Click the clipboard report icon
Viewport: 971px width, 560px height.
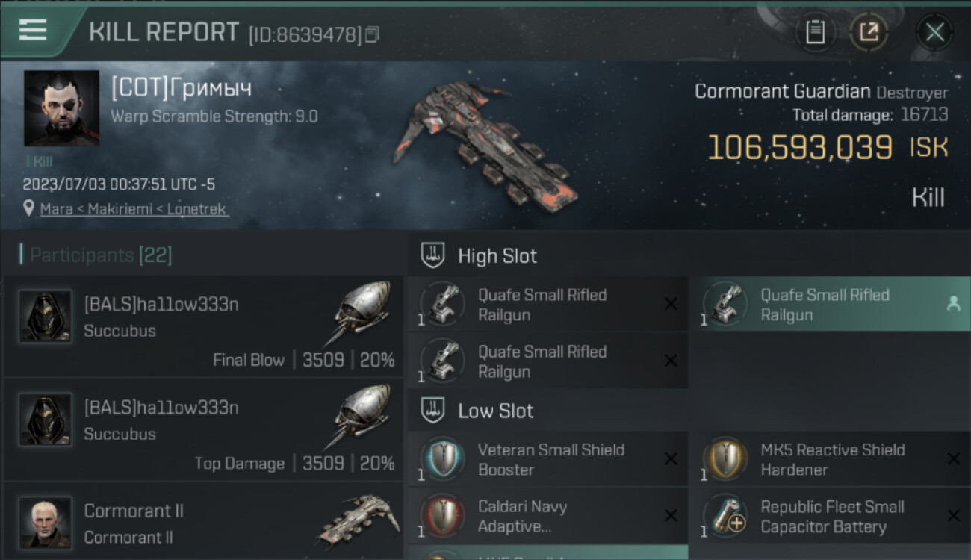pyautogui.click(x=816, y=32)
